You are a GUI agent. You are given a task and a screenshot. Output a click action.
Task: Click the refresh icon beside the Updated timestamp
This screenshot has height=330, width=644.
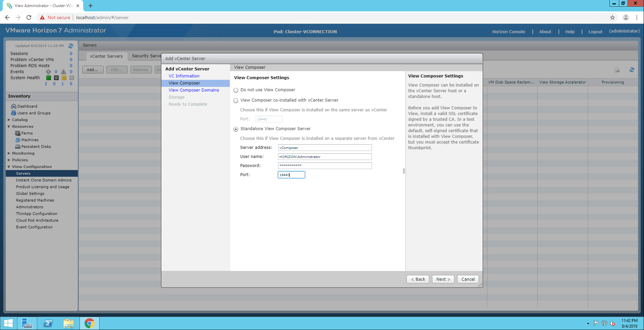click(71, 46)
